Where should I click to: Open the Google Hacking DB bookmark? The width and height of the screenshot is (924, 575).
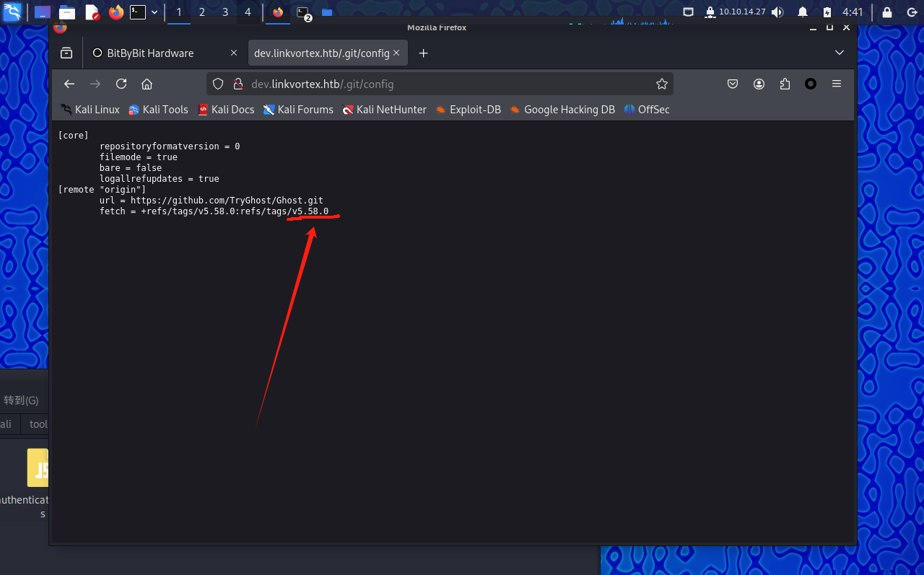(562, 110)
